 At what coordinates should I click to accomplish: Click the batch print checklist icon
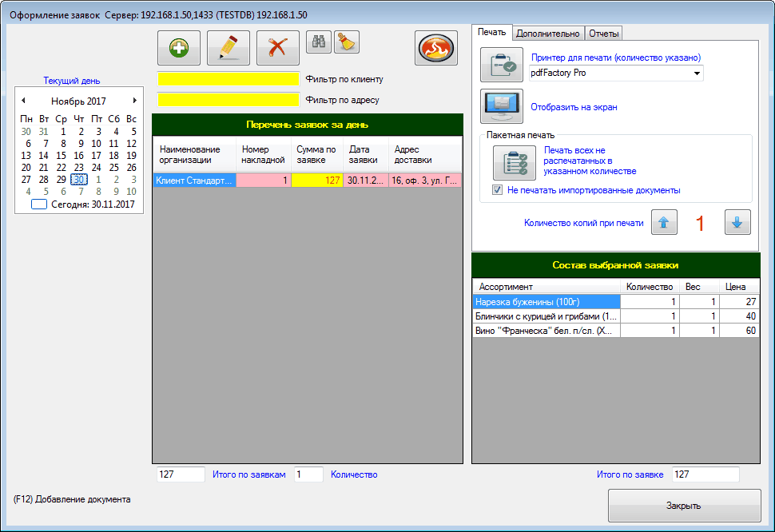pyautogui.click(x=515, y=163)
